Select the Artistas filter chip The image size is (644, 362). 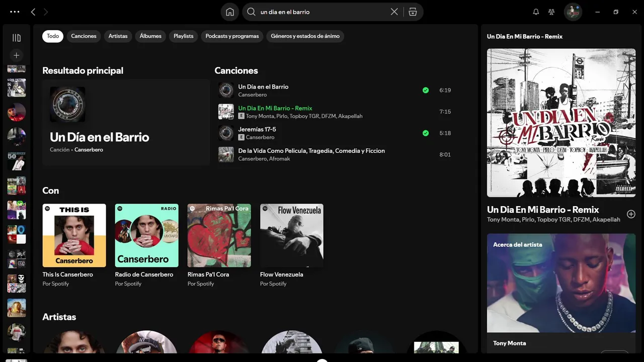coord(118,36)
